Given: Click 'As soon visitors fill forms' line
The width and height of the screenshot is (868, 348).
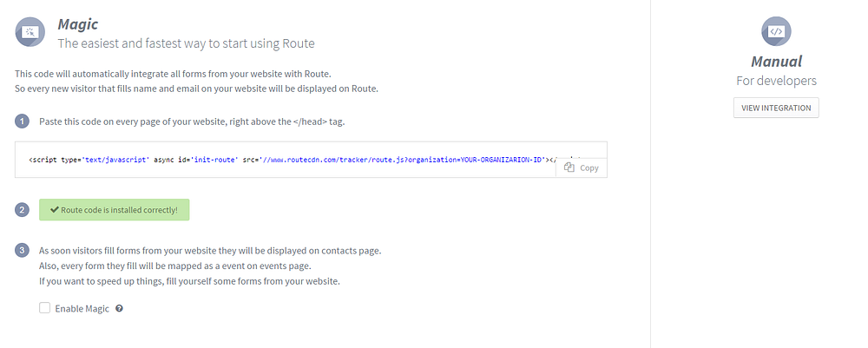Looking at the screenshot, I should [x=210, y=251].
